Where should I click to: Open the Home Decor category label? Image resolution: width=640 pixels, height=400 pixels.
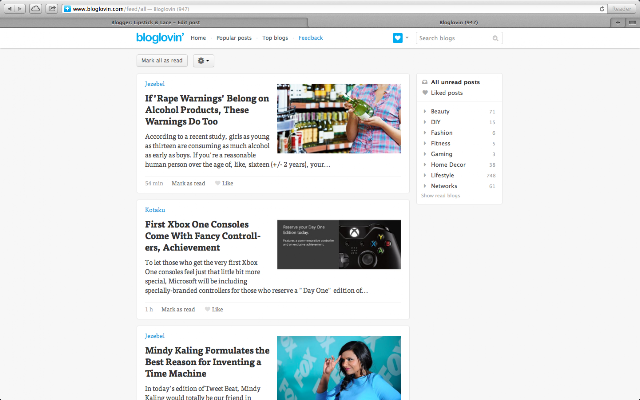pos(448,164)
